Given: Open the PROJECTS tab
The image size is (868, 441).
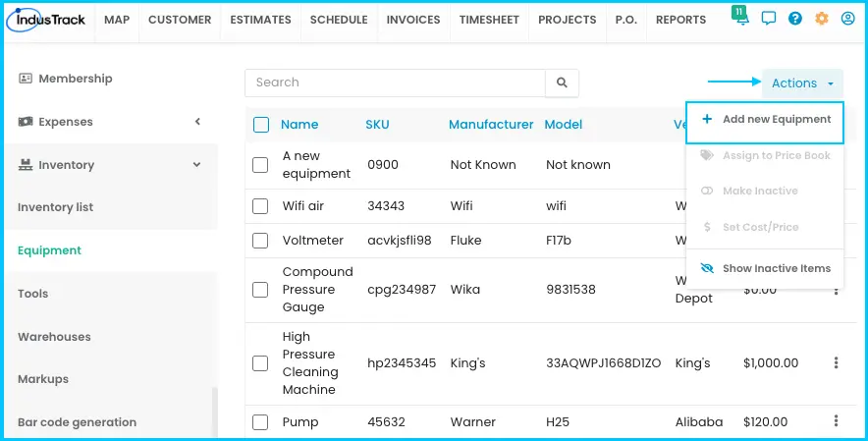Looking at the screenshot, I should click(x=568, y=20).
